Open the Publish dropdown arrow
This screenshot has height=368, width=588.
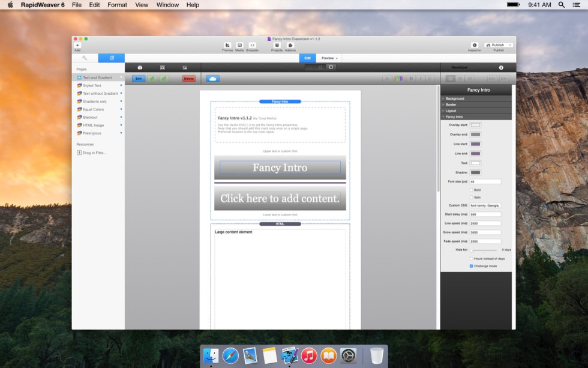click(510, 45)
